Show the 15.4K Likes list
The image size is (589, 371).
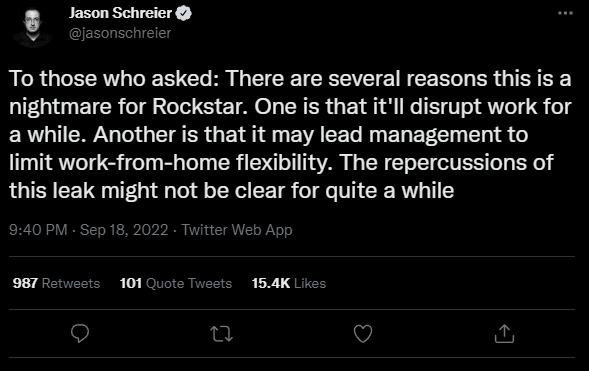tap(289, 283)
